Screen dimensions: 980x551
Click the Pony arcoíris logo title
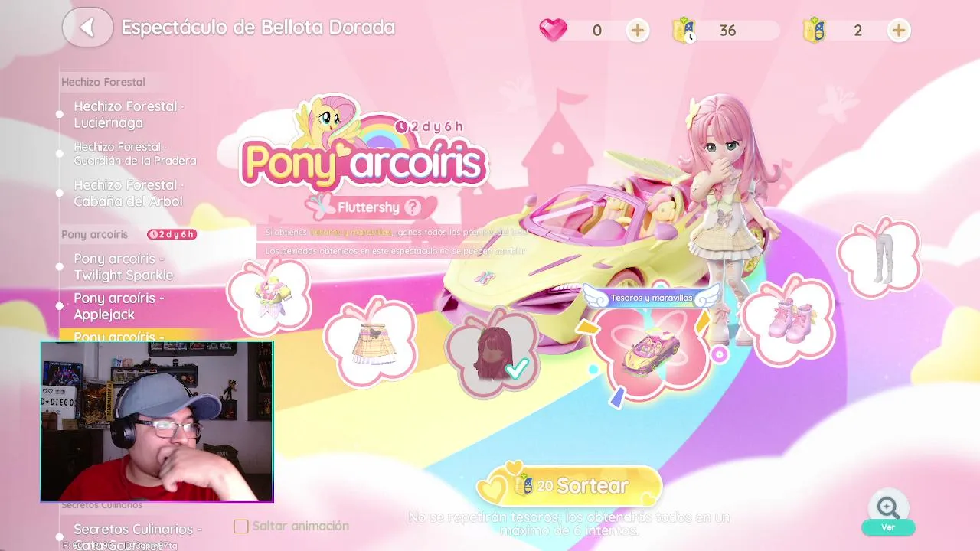coord(364,163)
